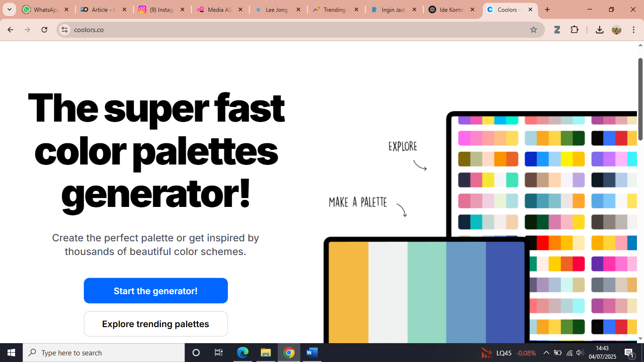The height and width of the screenshot is (362, 644).
Task: Click the scrollbar up arrow
Action: [x=641, y=45]
